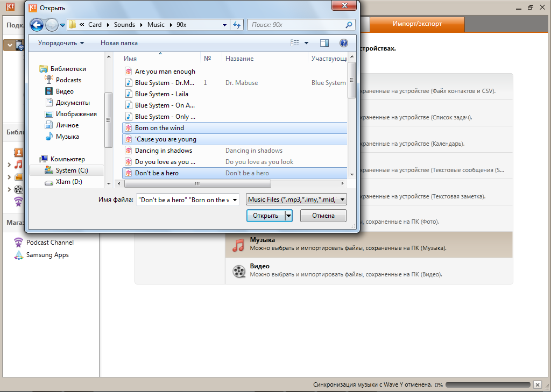Sort by the Имя column header

coord(130,59)
